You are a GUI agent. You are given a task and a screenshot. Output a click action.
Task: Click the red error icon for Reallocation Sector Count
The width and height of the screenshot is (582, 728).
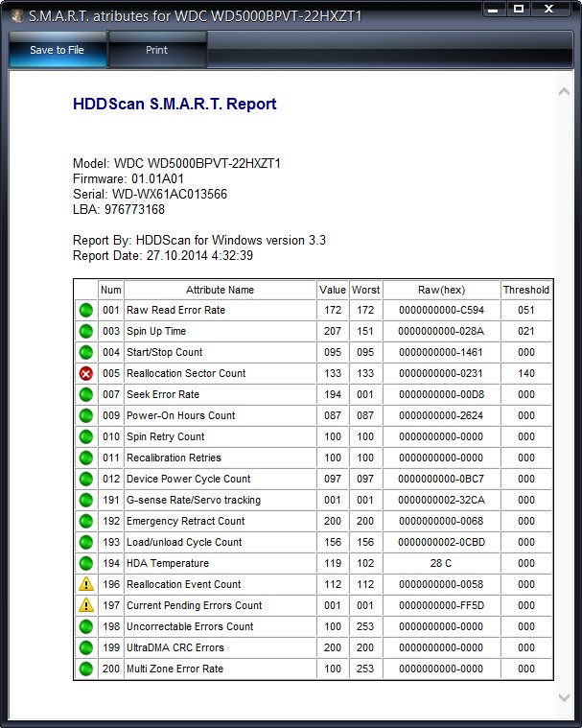coord(86,373)
